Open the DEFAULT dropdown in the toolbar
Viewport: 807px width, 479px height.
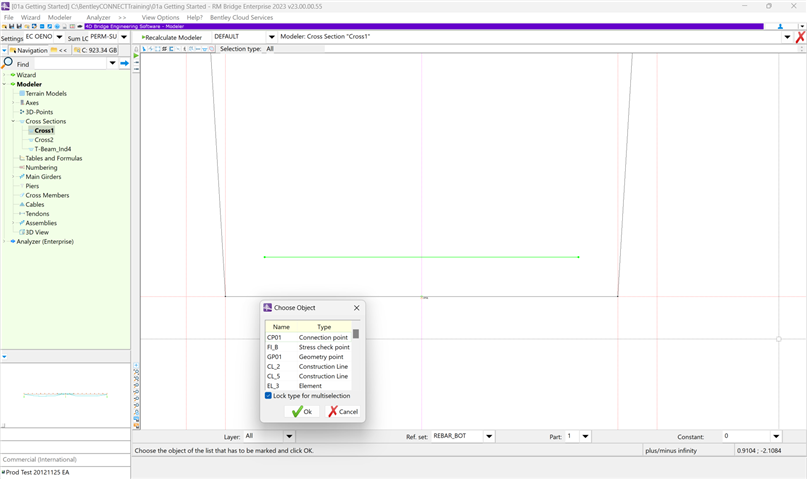[271, 37]
